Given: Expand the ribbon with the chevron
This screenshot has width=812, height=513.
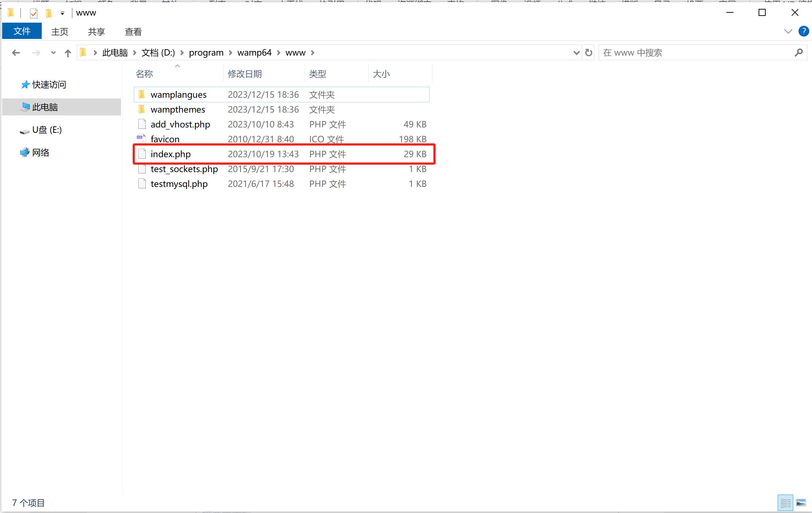Looking at the screenshot, I should tap(788, 32).
